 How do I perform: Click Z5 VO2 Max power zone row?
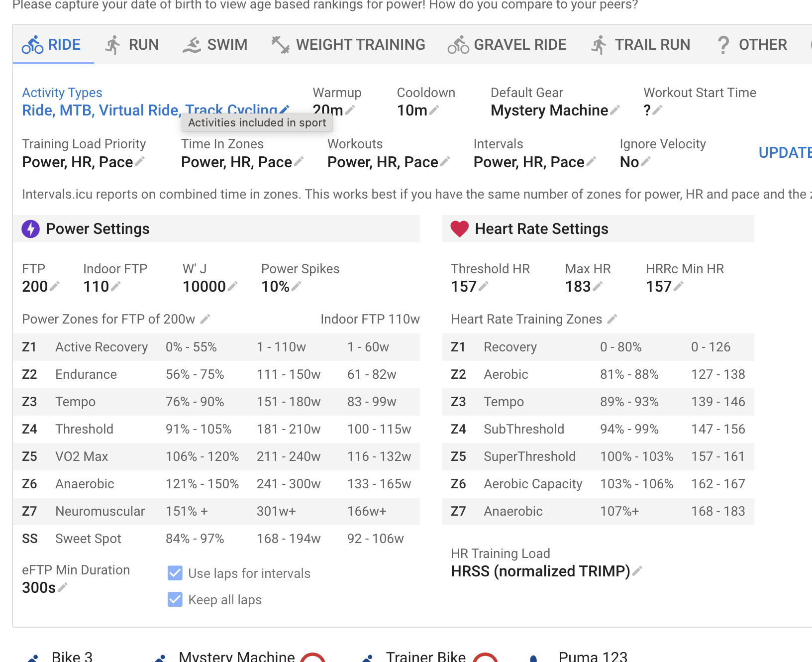pyautogui.click(x=216, y=456)
